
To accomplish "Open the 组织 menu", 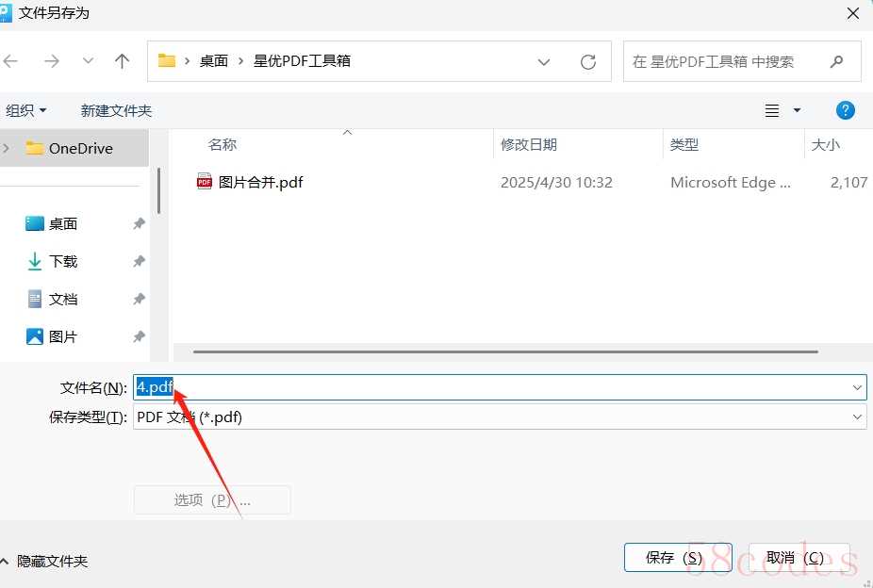I will click(25, 110).
